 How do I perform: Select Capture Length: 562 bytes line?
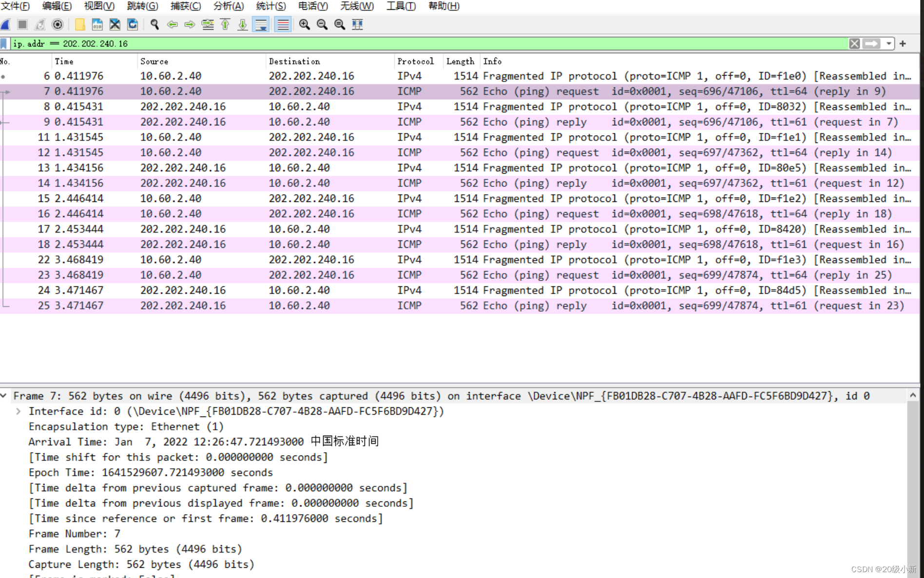(x=141, y=564)
